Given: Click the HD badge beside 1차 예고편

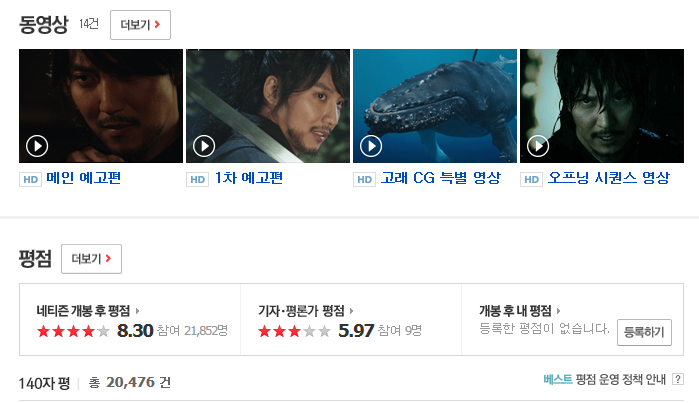Looking at the screenshot, I should click(197, 180).
